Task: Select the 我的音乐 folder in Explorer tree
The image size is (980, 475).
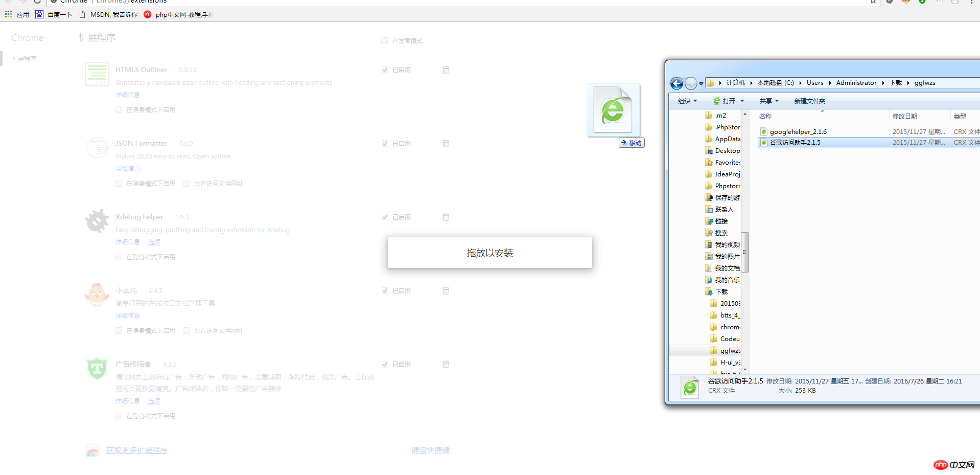Action: coord(722,280)
